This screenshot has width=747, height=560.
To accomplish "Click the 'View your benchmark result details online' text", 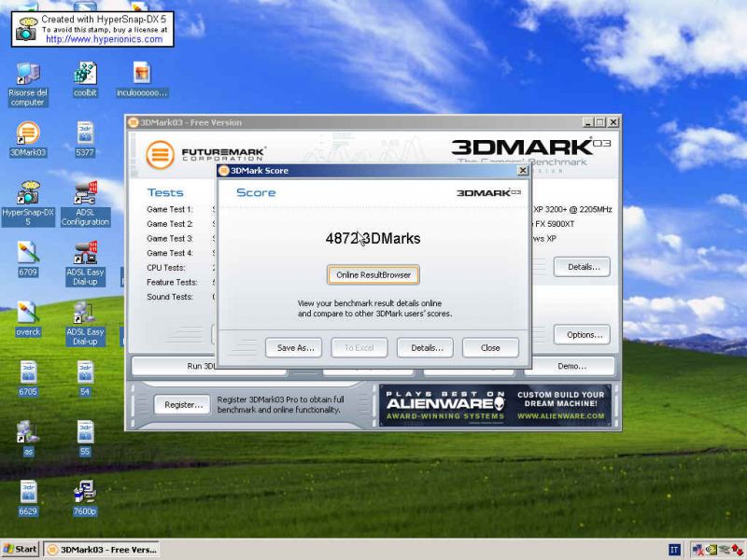I will pos(369,303).
